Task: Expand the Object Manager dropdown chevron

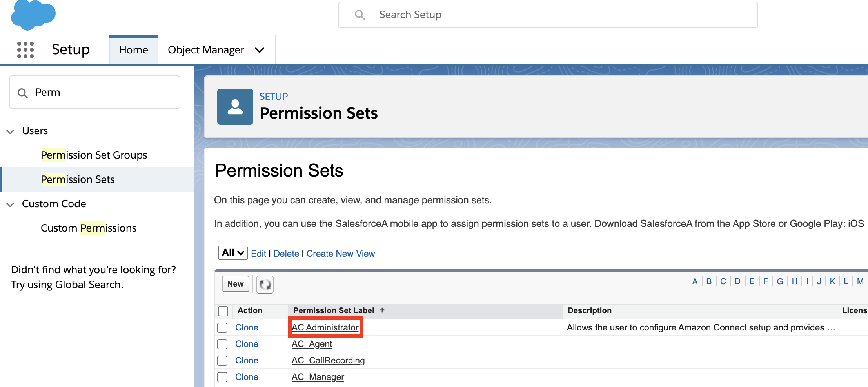Action: point(260,50)
